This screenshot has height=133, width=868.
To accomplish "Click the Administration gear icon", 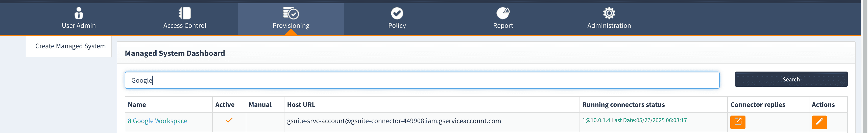I will [609, 13].
